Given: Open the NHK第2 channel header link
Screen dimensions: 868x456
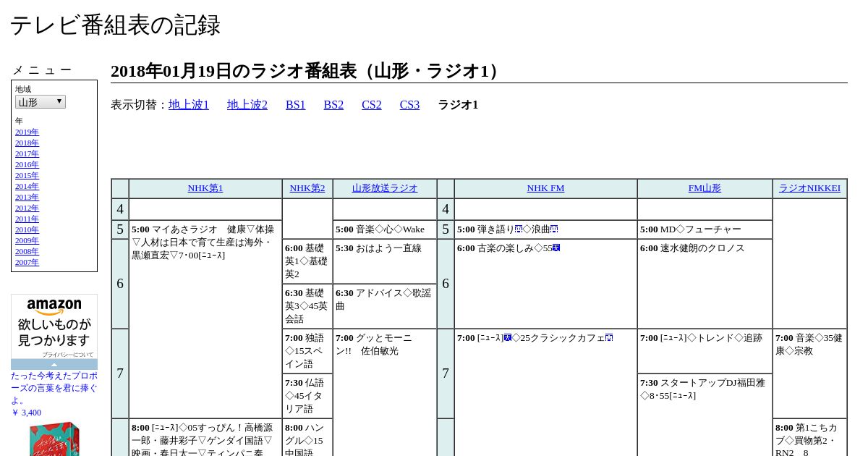Looking at the screenshot, I should click(x=307, y=188).
